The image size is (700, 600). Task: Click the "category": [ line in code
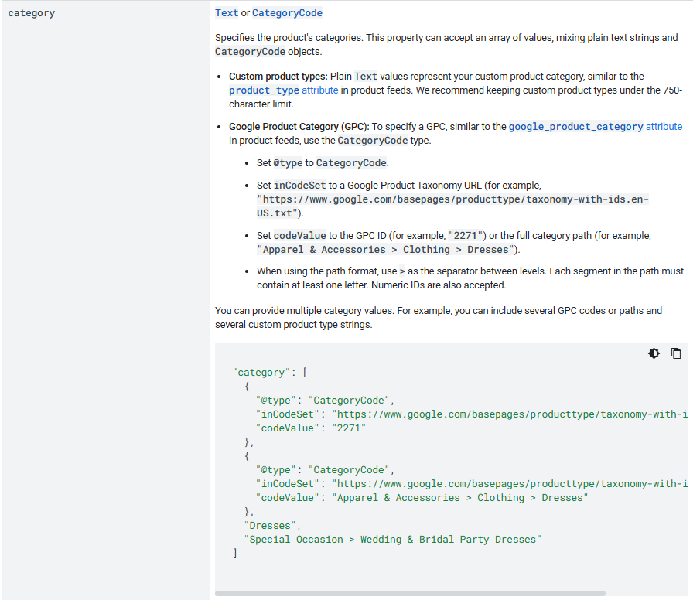(270, 373)
